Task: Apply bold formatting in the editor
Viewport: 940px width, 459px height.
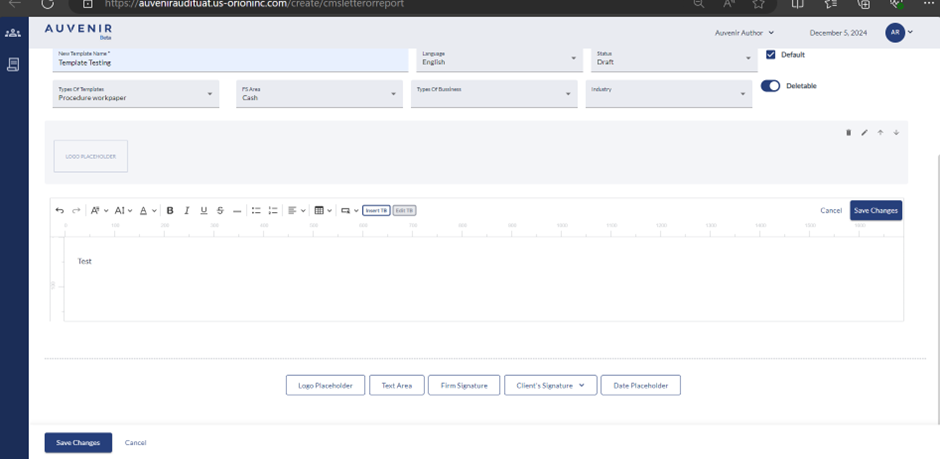Action: click(170, 211)
